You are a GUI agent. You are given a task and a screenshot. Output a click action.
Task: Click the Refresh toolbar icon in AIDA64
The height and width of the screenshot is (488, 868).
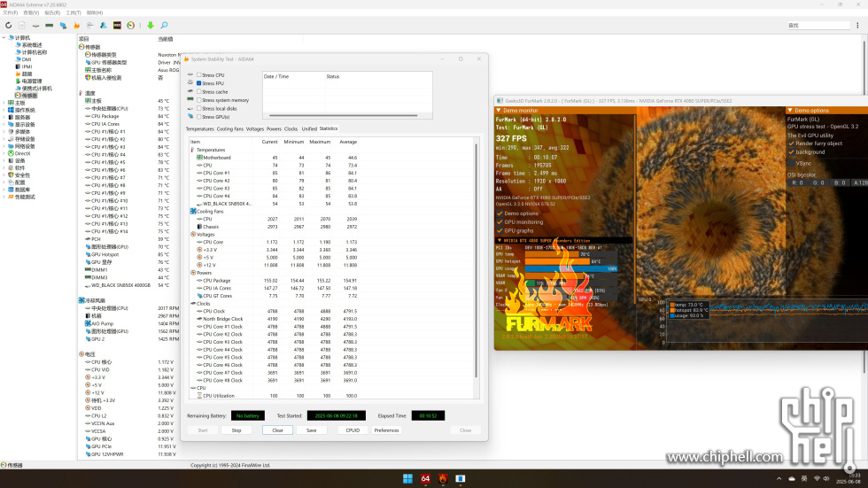pyautogui.click(x=8, y=26)
